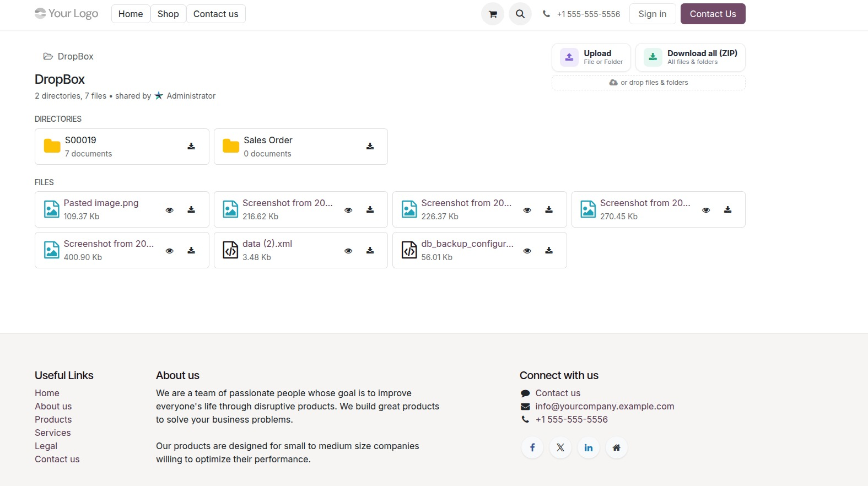
Task: Open the Sales Order directory
Action: tap(301, 147)
